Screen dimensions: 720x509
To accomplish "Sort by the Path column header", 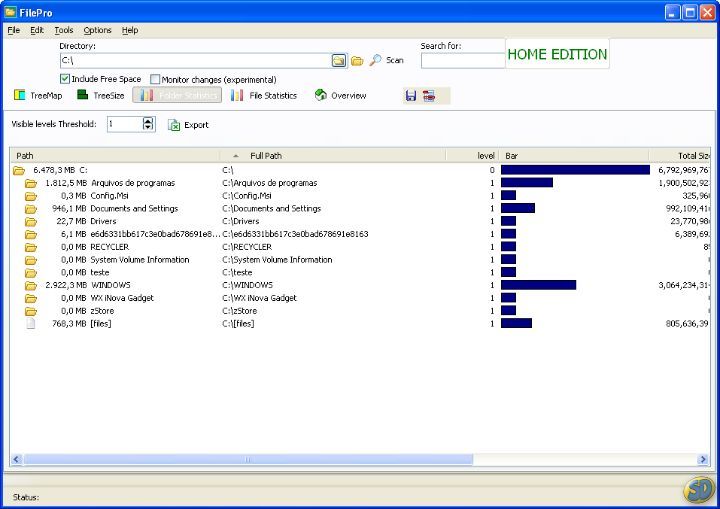I will pyautogui.click(x=115, y=156).
